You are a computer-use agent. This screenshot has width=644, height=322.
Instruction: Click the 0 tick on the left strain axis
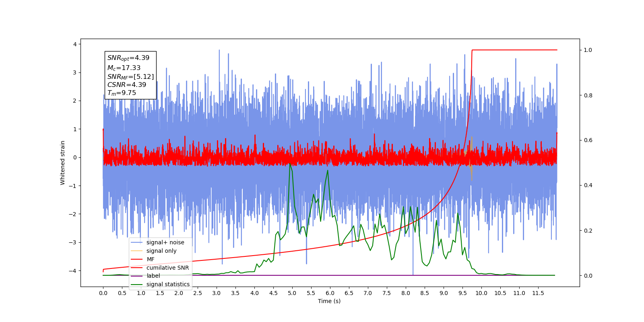[75, 157]
